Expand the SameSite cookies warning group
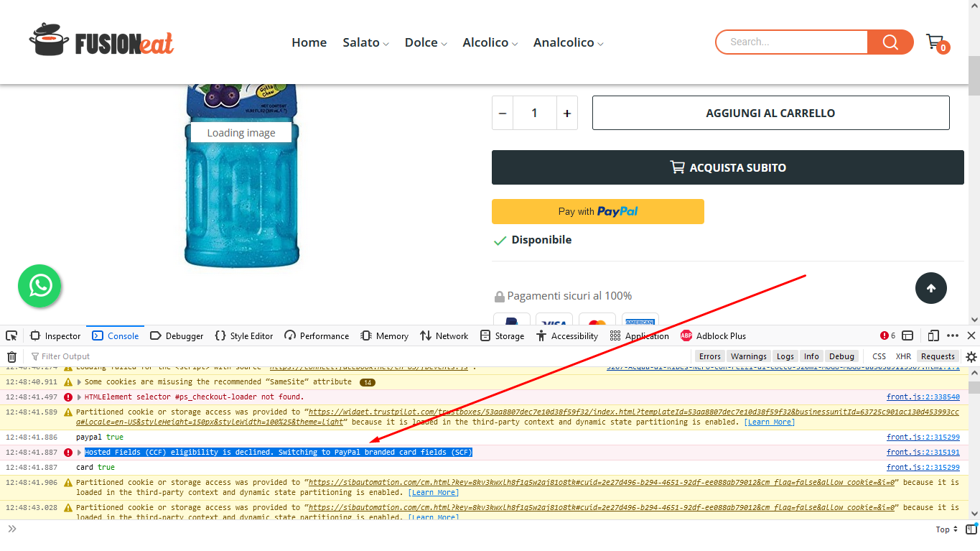The image size is (980, 551). click(x=80, y=382)
